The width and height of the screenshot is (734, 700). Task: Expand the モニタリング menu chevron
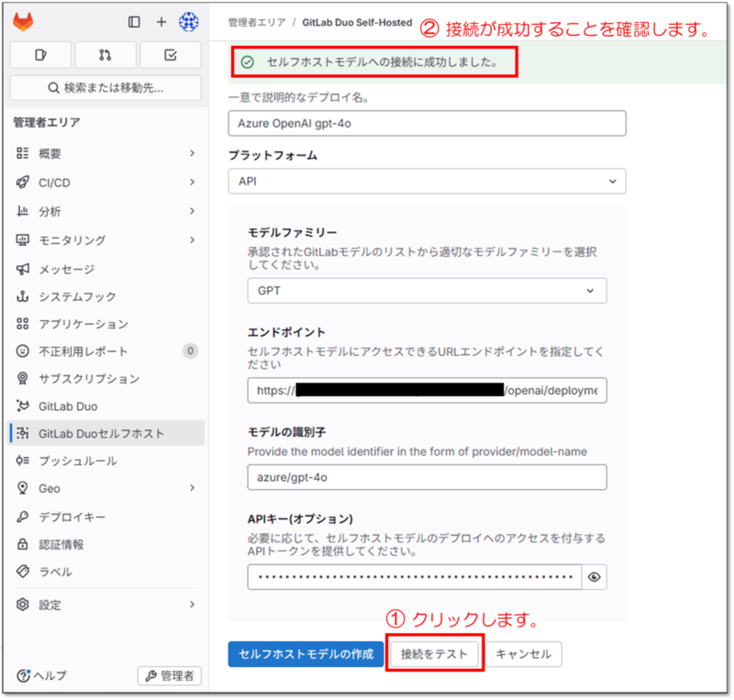click(x=192, y=240)
